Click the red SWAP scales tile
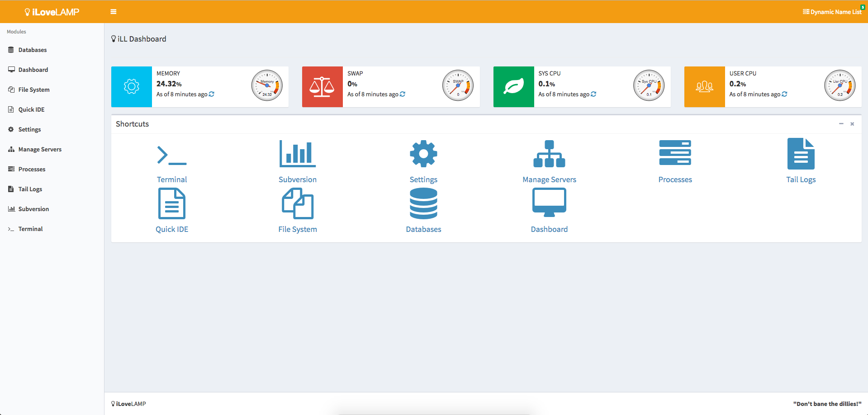 click(x=323, y=87)
